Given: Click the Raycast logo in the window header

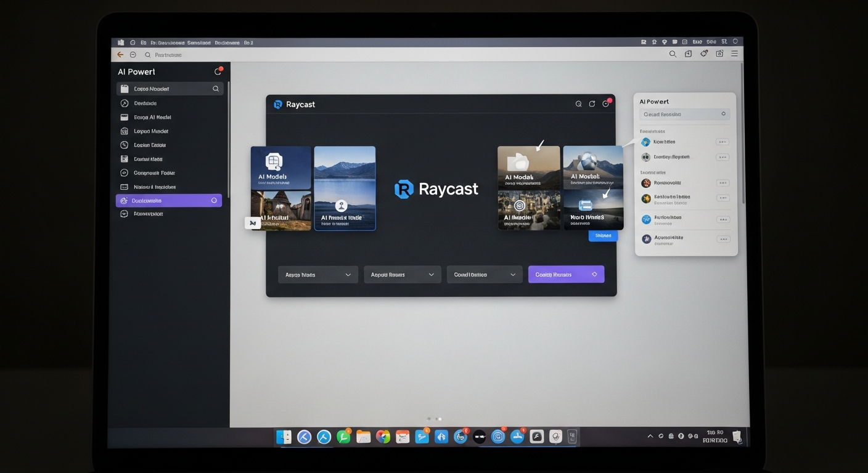Looking at the screenshot, I should 278,105.
